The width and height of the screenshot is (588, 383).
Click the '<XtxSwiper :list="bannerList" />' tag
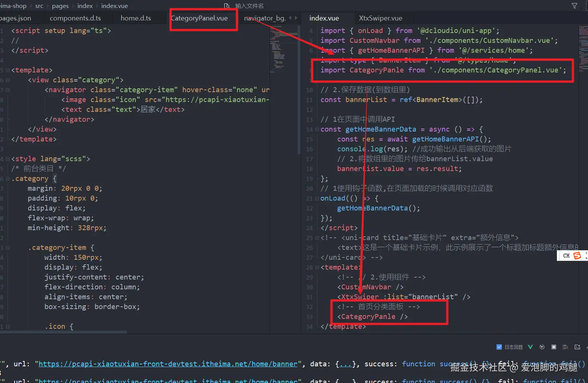(404, 297)
